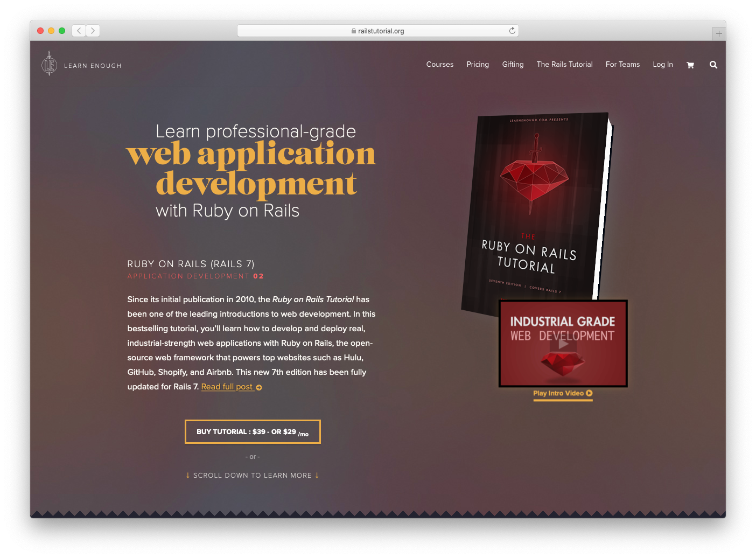Open the For Teams page
The height and width of the screenshot is (558, 756).
(622, 65)
